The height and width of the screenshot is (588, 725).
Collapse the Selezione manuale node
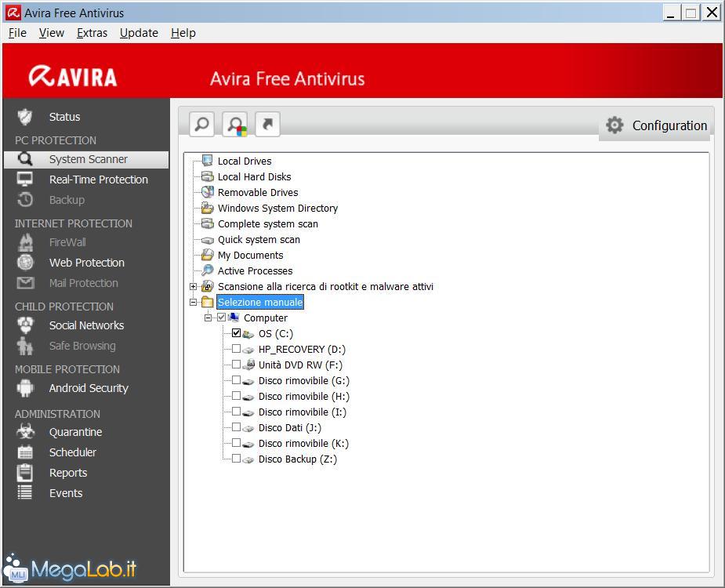pos(194,302)
